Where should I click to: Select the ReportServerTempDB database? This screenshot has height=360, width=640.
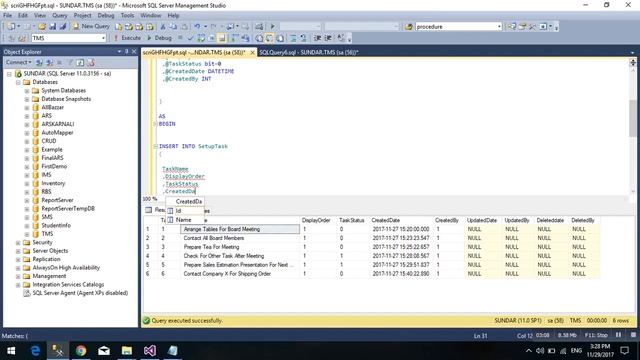(68, 209)
